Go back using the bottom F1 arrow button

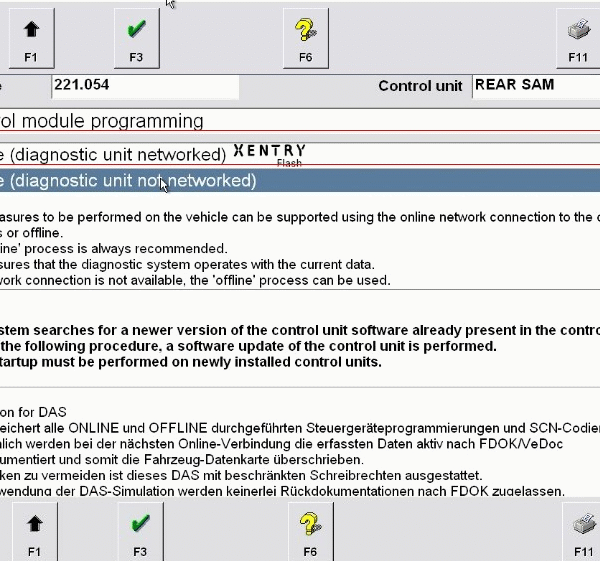tap(35, 532)
